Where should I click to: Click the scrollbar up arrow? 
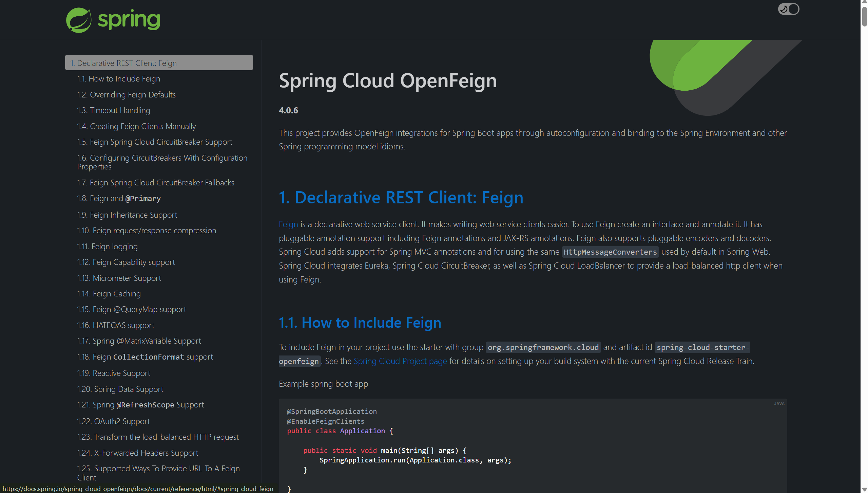click(864, 2)
